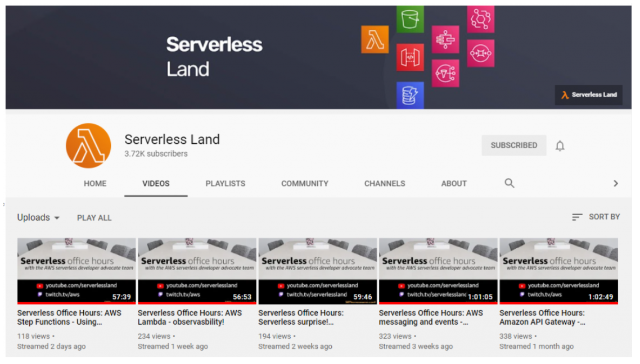This screenshot has height=364, width=640.
Task: Click PLAY ALL
Action: coord(94,218)
